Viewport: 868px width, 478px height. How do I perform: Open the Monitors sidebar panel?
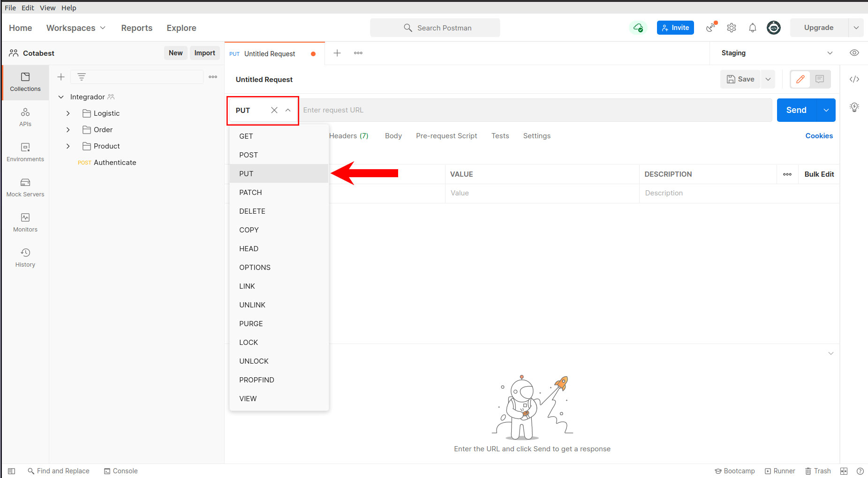pyautogui.click(x=25, y=223)
